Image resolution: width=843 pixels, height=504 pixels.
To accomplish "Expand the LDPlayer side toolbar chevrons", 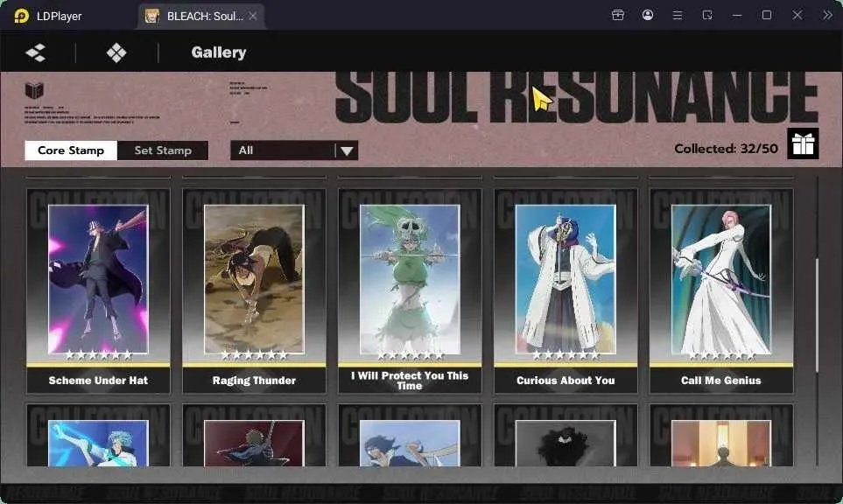I will coord(827,15).
